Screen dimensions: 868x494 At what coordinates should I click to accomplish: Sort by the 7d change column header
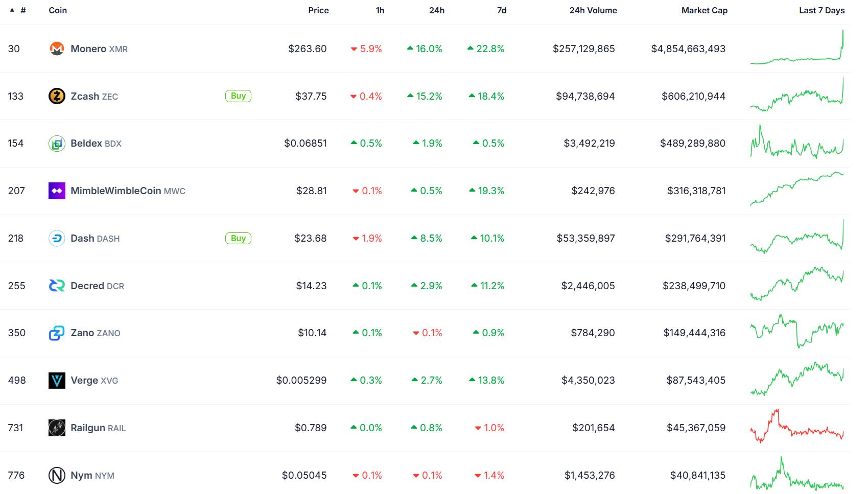click(x=502, y=10)
